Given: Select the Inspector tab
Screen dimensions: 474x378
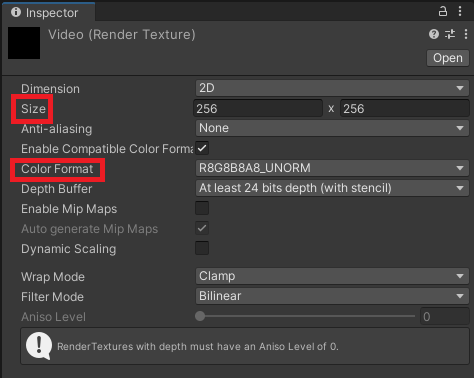Looking at the screenshot, I should 48,12.
